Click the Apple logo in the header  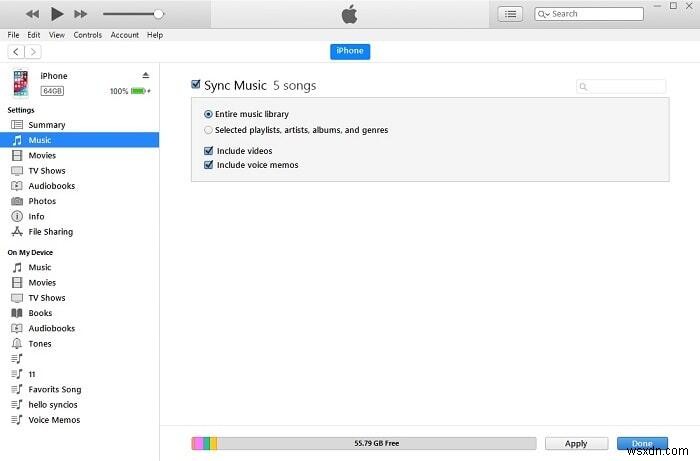pos(350,14)
